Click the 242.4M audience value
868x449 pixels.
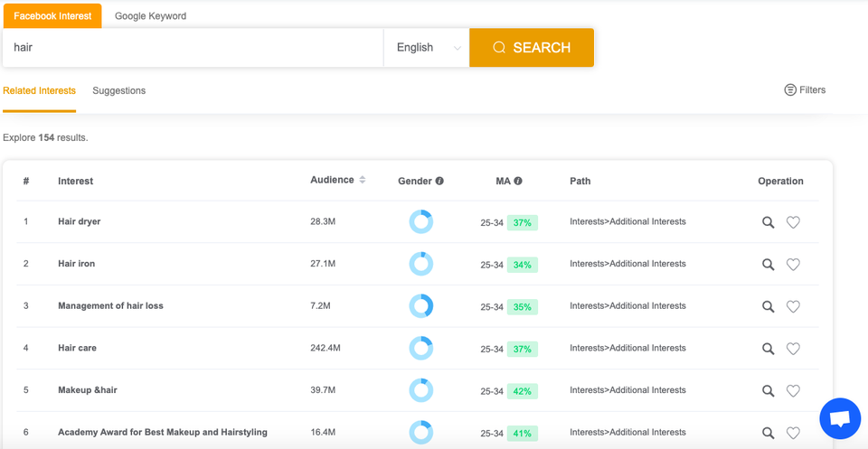tap(325, 348)
